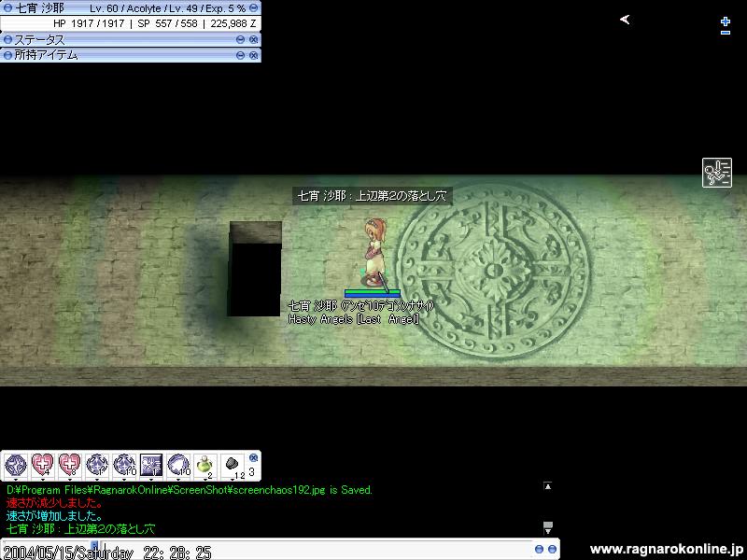
Task: Open arrow below green potion slot
Action: pos(205,479)
